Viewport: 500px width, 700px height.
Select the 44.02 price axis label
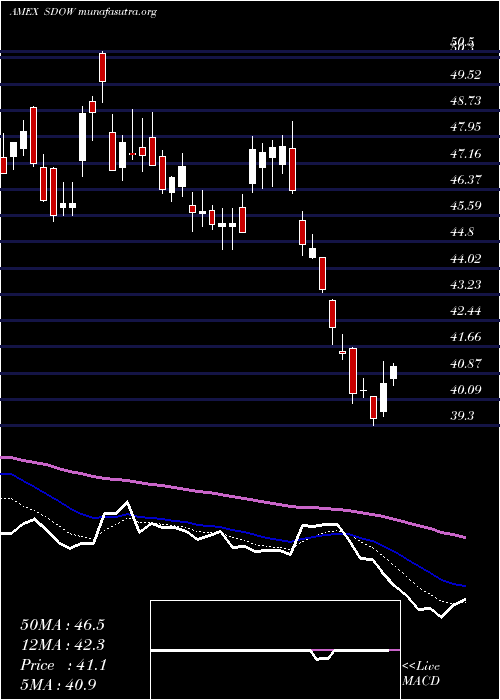[466, 258]
